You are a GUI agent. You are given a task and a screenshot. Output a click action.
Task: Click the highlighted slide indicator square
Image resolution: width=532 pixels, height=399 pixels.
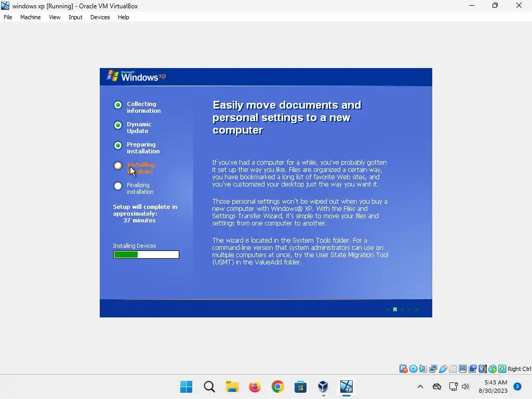pos(395,310)
